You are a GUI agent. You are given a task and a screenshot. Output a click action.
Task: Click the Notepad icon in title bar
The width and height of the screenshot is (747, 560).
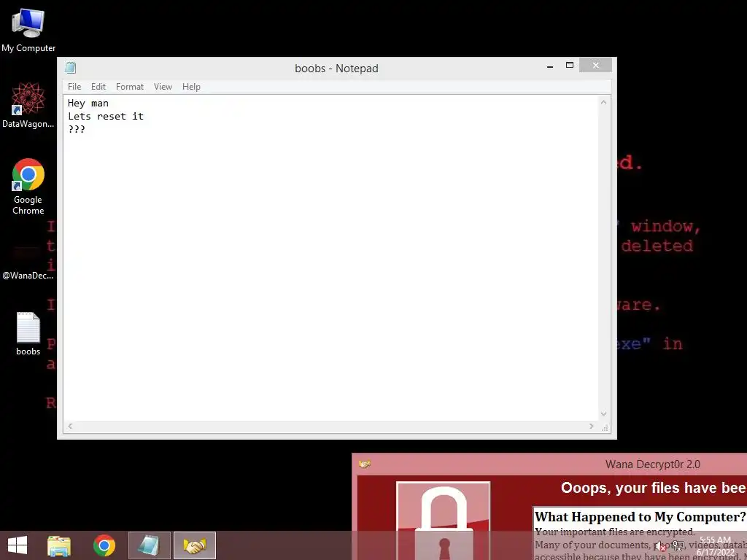pos(71,68)
